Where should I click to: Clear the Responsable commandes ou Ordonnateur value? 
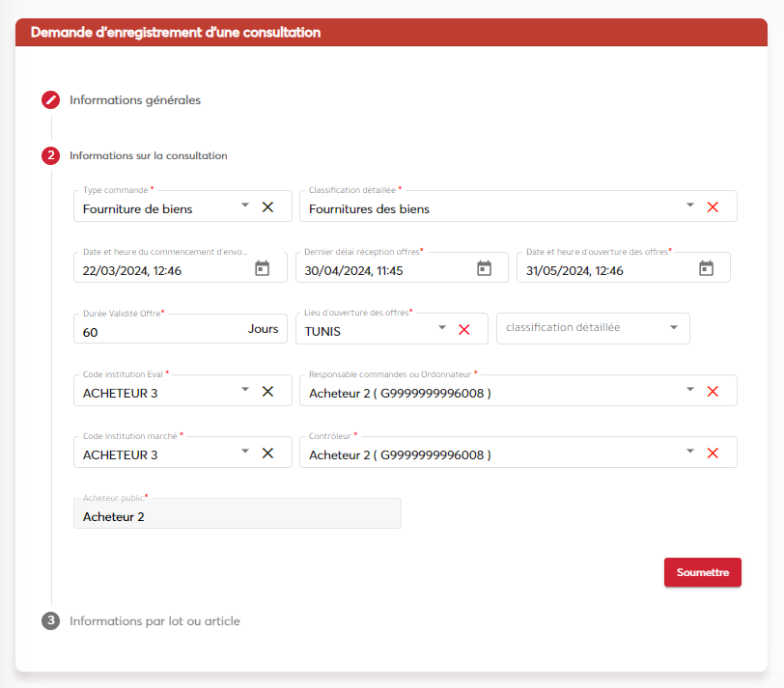click(x=713, y=392)
